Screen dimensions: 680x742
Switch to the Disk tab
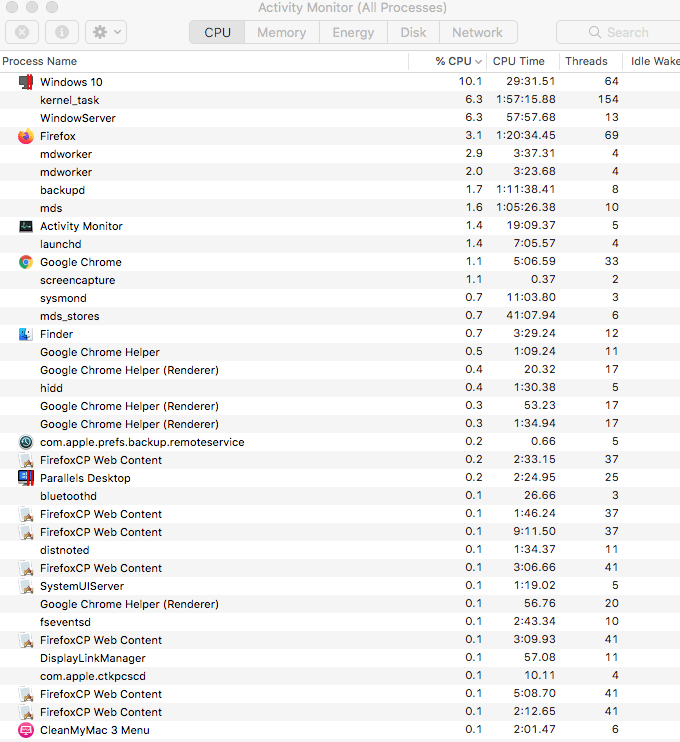(413, 32)
